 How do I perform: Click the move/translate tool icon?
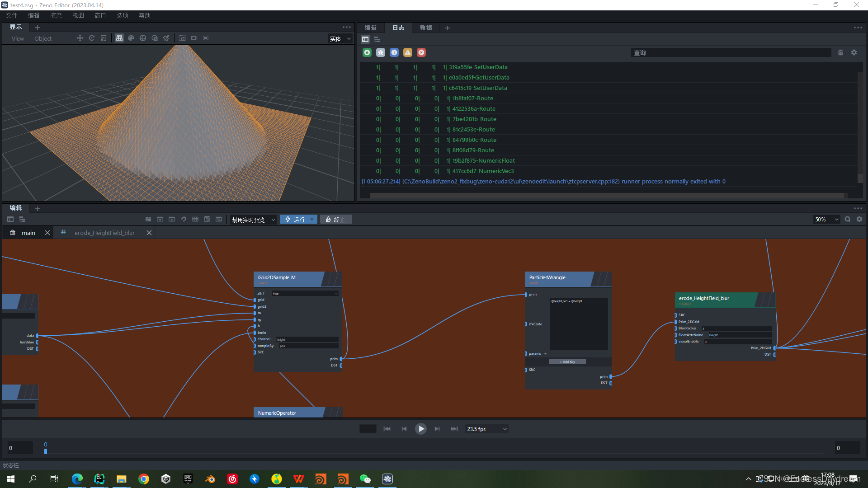[80, 38]
